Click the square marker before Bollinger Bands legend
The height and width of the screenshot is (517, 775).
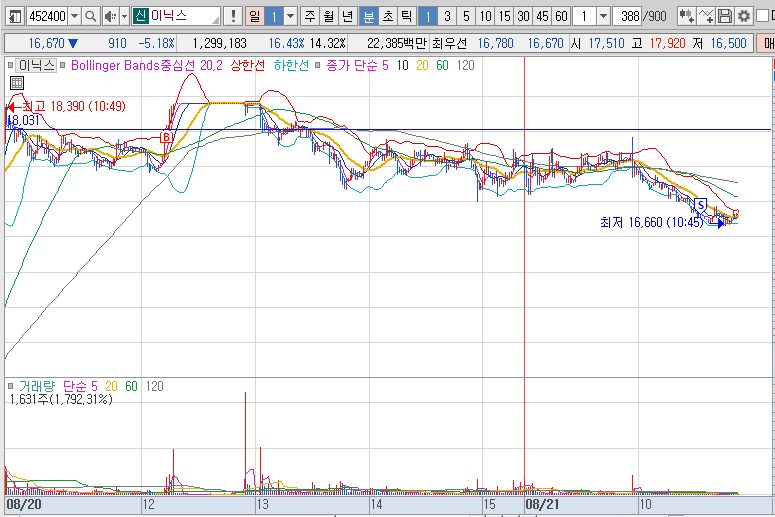click(x=62, y=65)
